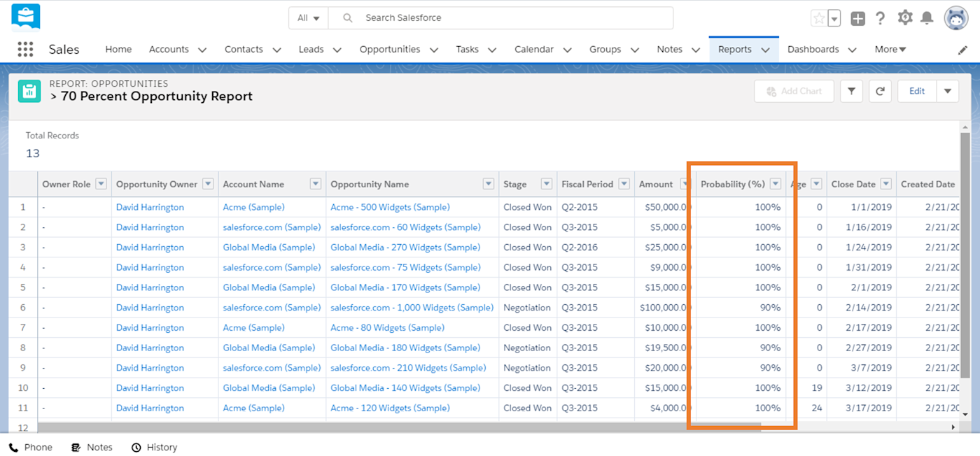Toggle the favorite star for this report
Image resolution: width=980 pixels, height=456 pixels.
pyautogui.click(x=818, y=18)
